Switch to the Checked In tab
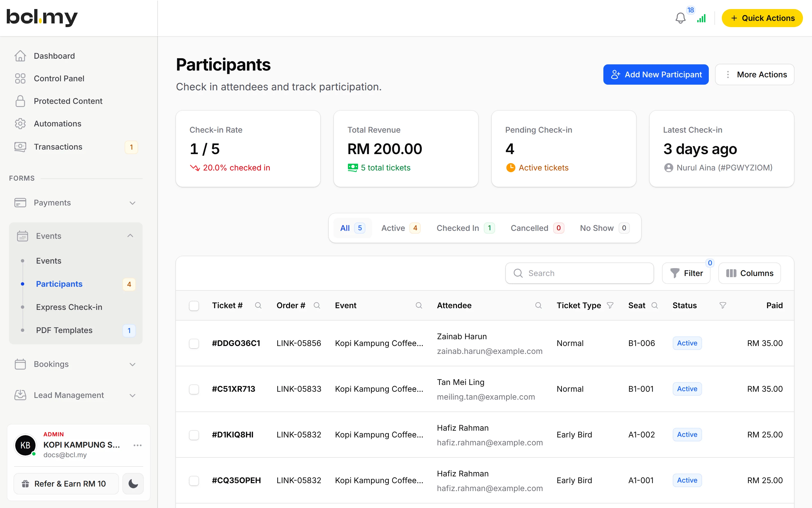The width and height of the screenshot is (812, 508). coord(465,228)
